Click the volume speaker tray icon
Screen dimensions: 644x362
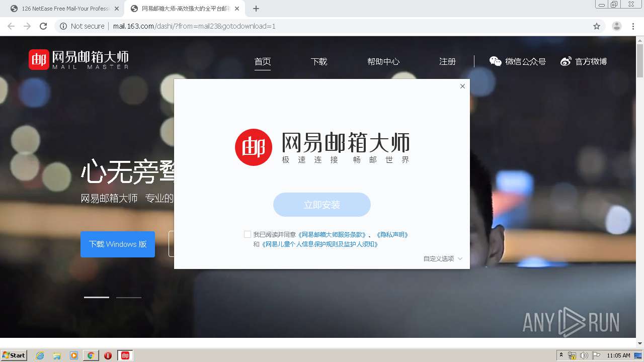(x=584, y=355)
